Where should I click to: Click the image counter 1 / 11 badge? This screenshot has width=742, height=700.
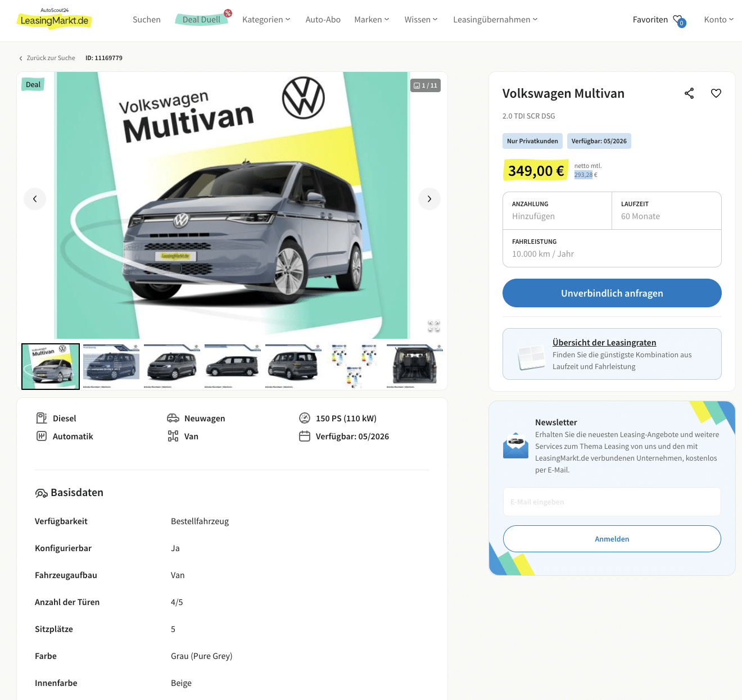(x=426, y=85)
